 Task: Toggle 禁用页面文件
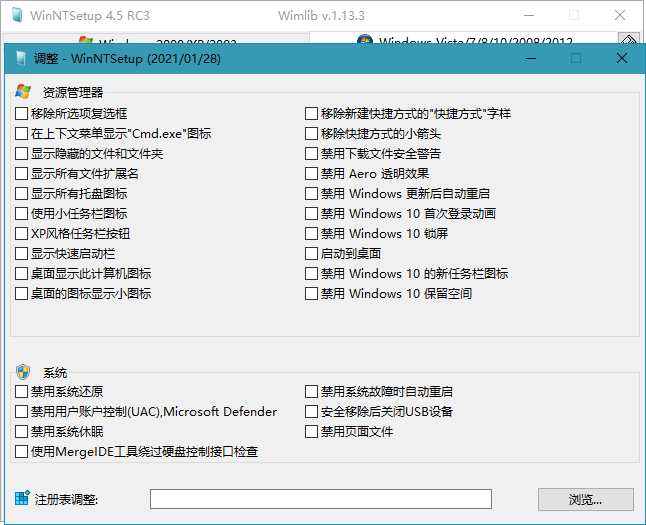[311, 431]
